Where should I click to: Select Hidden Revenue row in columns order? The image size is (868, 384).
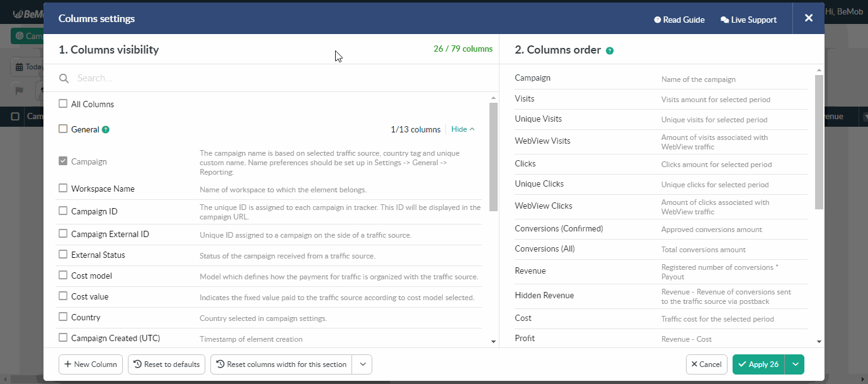click(x=661, y=296)
